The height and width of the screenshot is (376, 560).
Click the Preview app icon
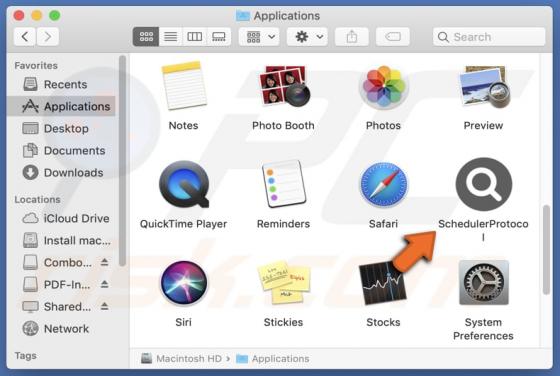[x=484, y=86]
